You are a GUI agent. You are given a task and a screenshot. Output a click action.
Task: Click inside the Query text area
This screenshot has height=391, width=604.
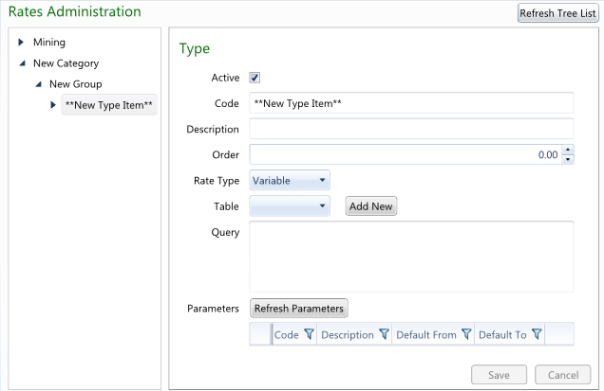pyautogui.click(x=411, y=257)
